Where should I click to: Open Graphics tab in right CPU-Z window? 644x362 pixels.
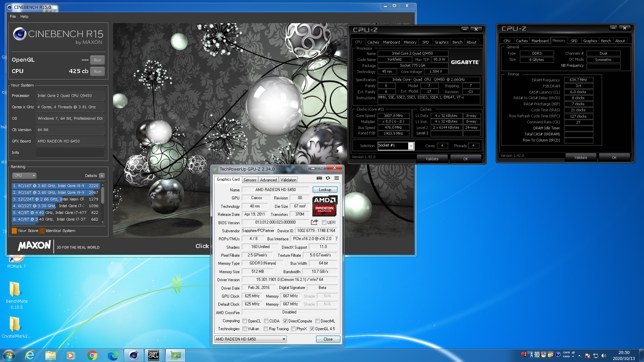(x=590, y=41)
